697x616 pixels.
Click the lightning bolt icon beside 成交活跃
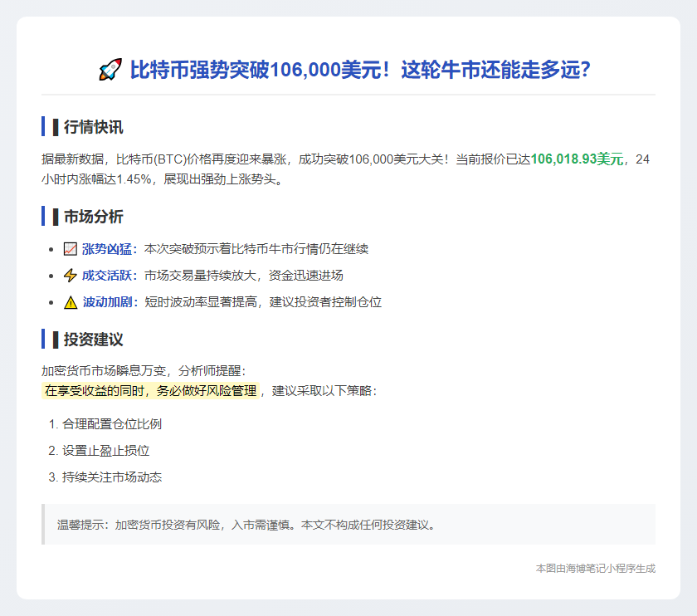71,276
